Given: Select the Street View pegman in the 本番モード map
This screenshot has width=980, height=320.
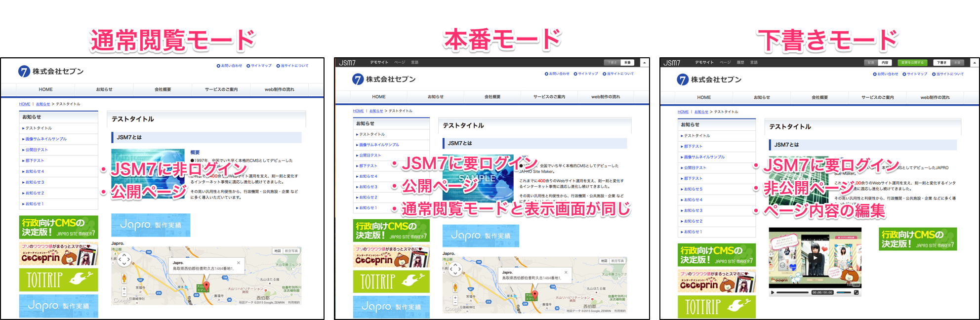Looking at the screenshot, I should pos(455,287).
